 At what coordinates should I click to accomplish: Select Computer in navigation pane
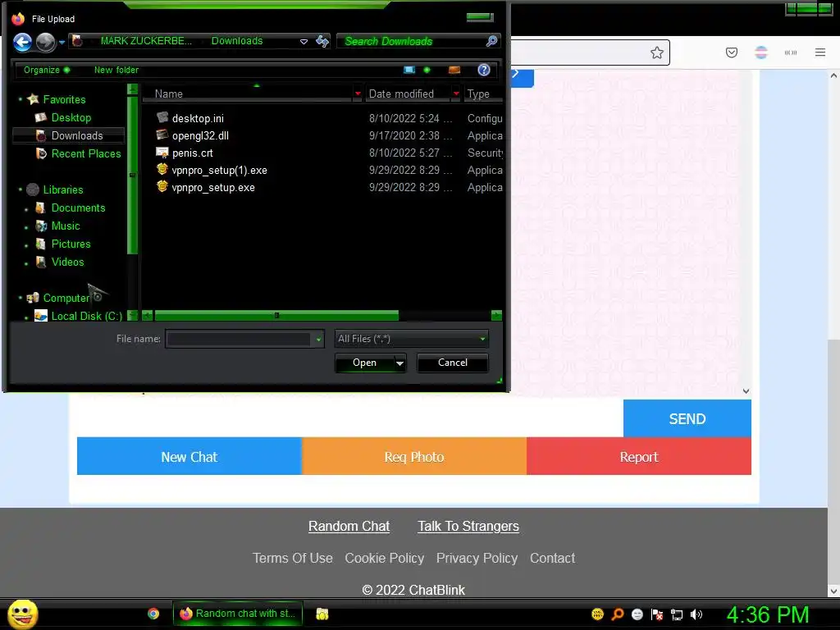[x=66, y=298]
